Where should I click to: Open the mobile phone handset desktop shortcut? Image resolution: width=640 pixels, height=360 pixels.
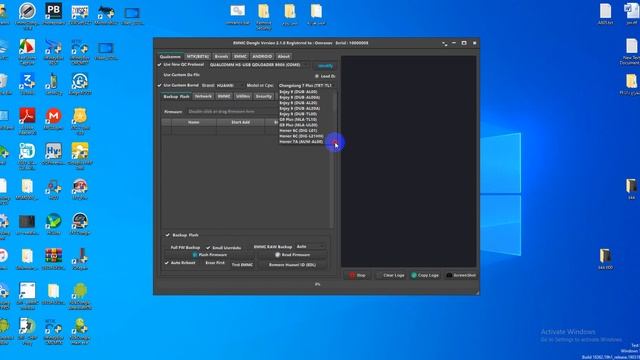(x=53, y=83)
